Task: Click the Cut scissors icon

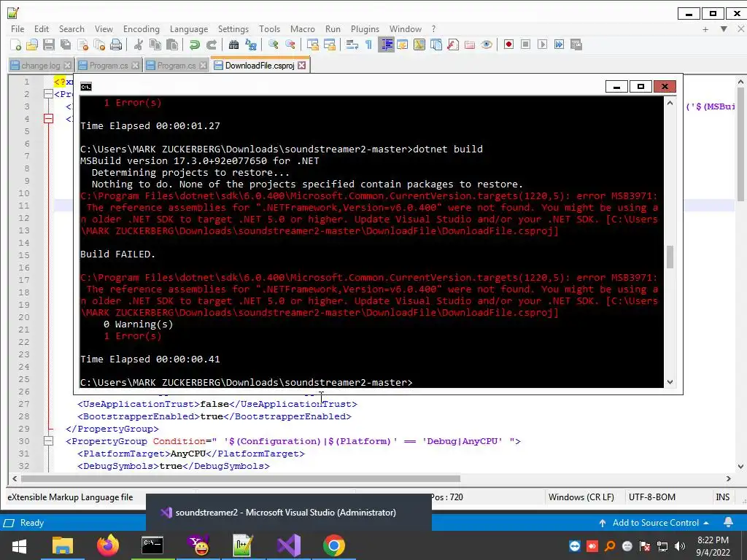Action: [138, 44]
